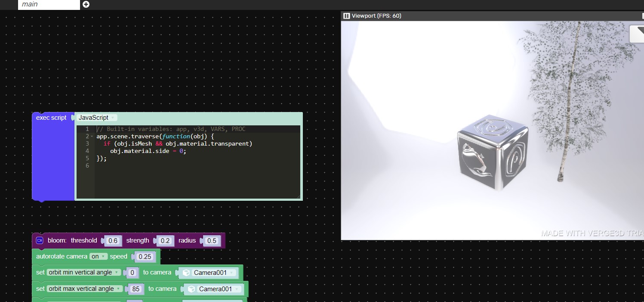Select the "exec script" block label
644x302 pixels.
coord(51,118)
